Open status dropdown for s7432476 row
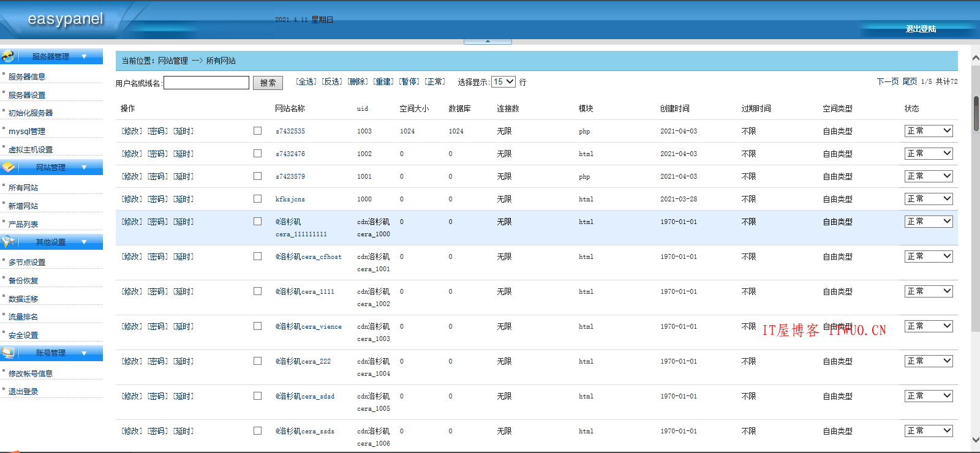 [929, 153]
